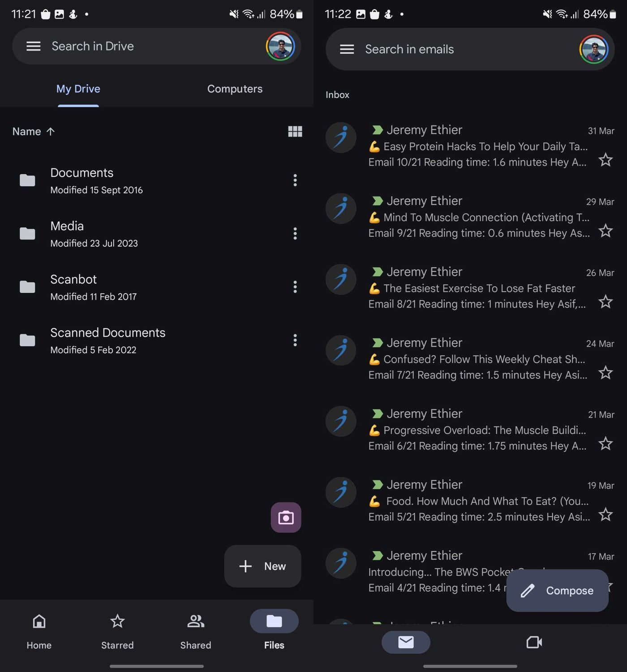Switch to the Computers tab
627x672 pixels.
(x=235, y=89)
